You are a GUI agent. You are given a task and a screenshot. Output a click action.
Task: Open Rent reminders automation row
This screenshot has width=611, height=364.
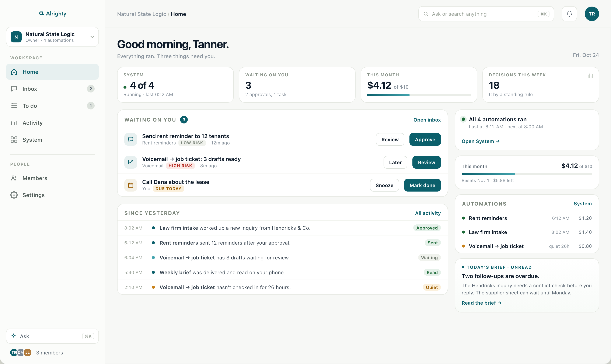(x=527, y=218)
